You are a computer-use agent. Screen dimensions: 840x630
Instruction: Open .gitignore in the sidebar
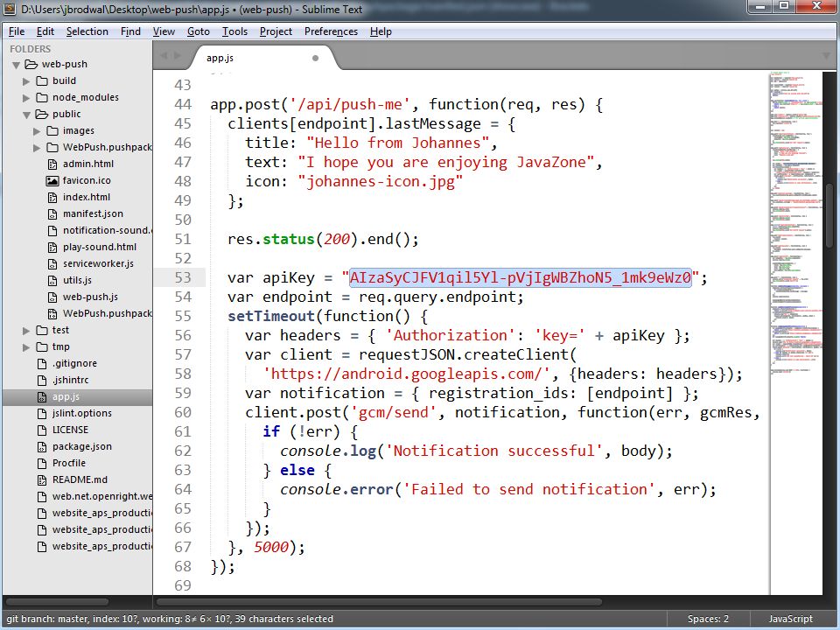click(x=74, y=363)
